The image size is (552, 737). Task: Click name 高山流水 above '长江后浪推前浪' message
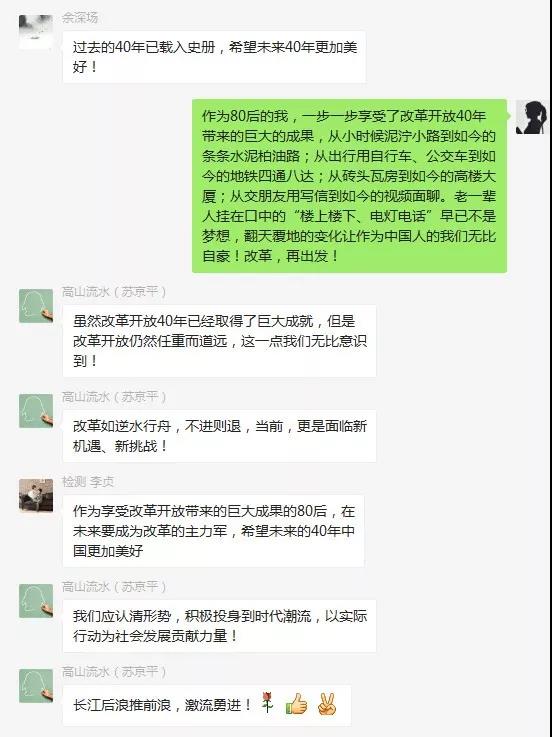[114, 672]
